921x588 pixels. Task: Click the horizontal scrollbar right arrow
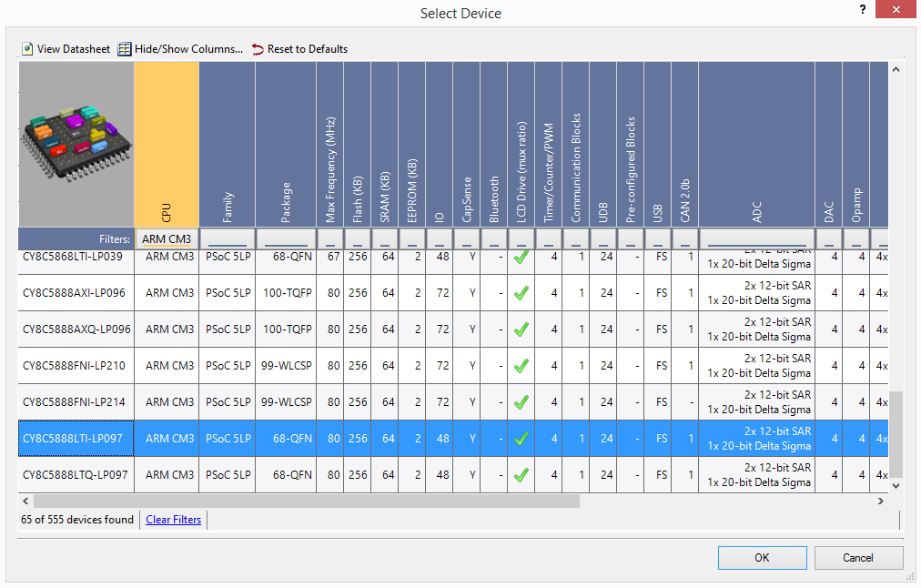[x=880, y=502]
